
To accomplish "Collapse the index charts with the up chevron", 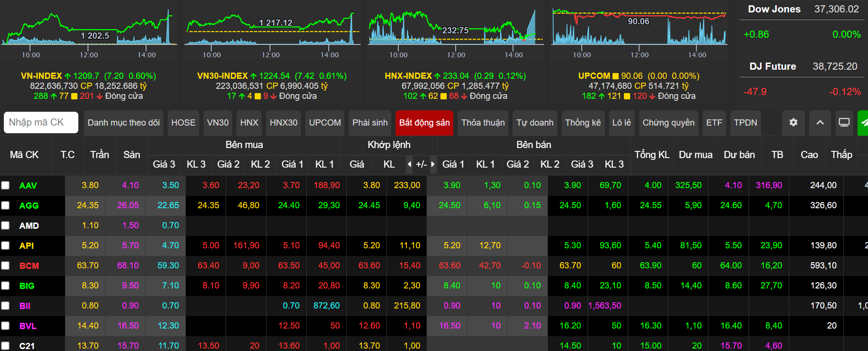I will click(820, 123).
